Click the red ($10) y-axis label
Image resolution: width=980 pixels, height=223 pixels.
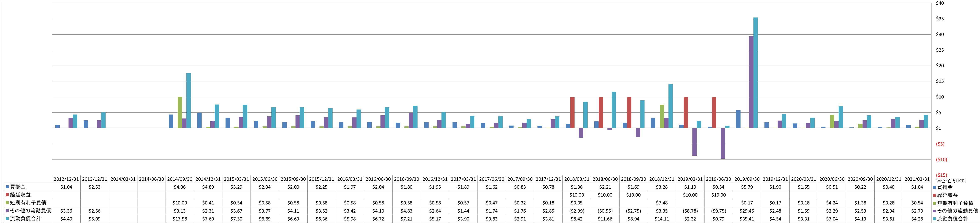coord(941,159)
